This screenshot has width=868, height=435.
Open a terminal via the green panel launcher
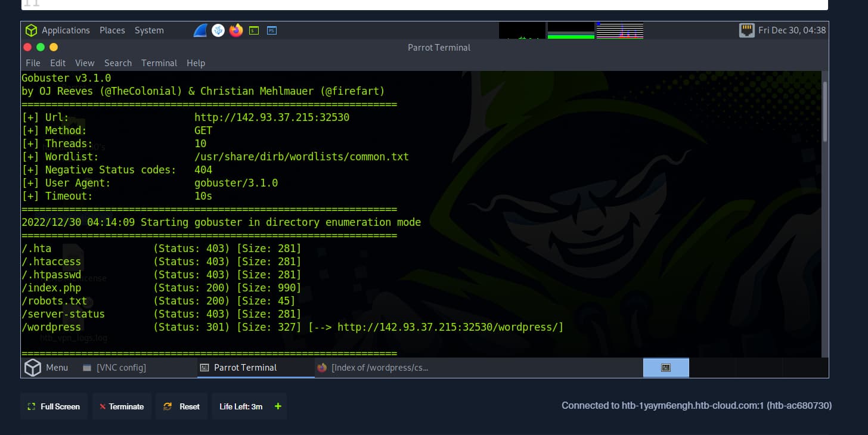[254, 30]
